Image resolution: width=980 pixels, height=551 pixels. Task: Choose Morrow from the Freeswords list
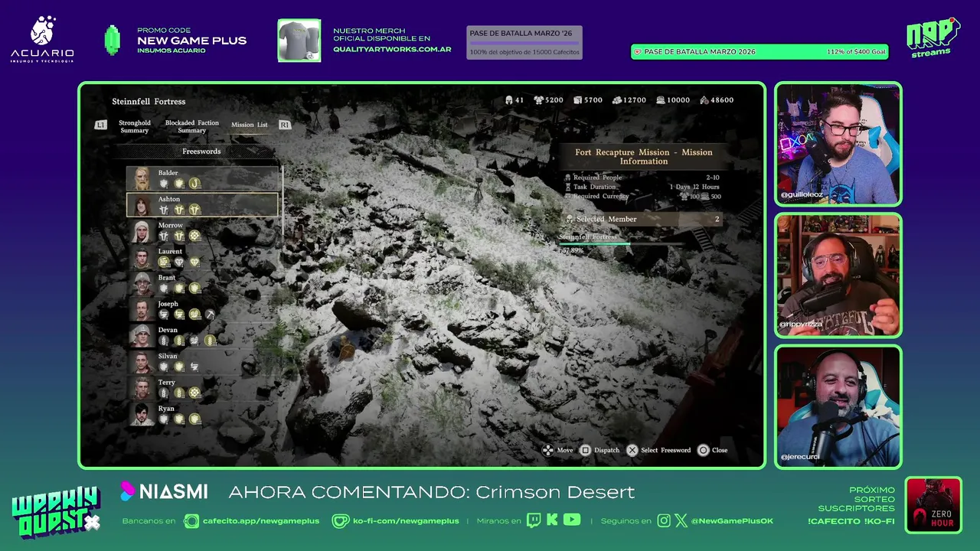[x=203, y=231]
